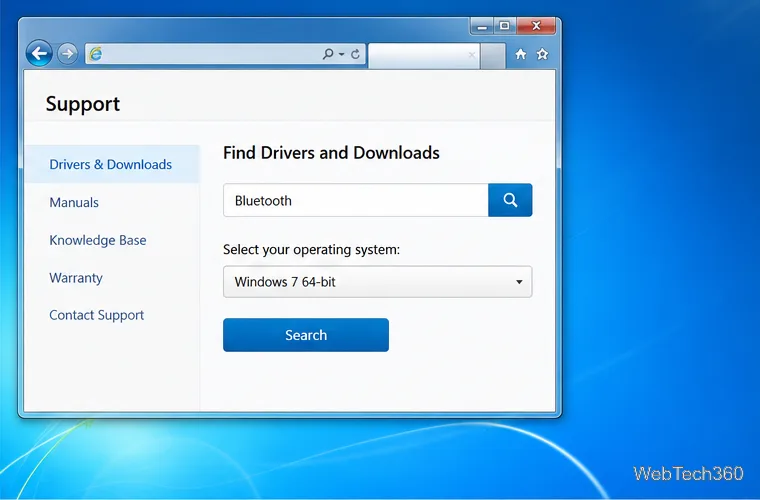
Task: Click the Internet Explorer page icon in address bar
Action: pyautogui.click(x=95, y=54)
